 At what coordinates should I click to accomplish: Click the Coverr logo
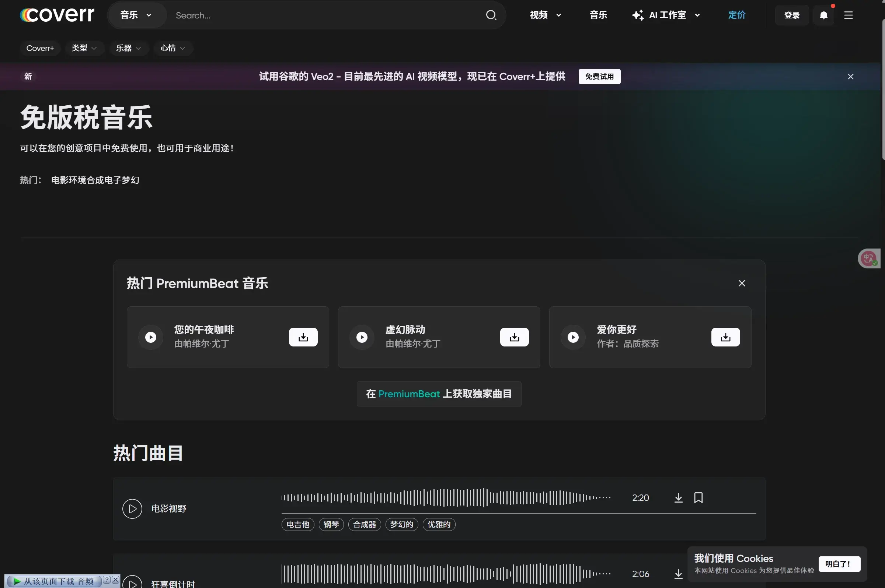[57, 14]
